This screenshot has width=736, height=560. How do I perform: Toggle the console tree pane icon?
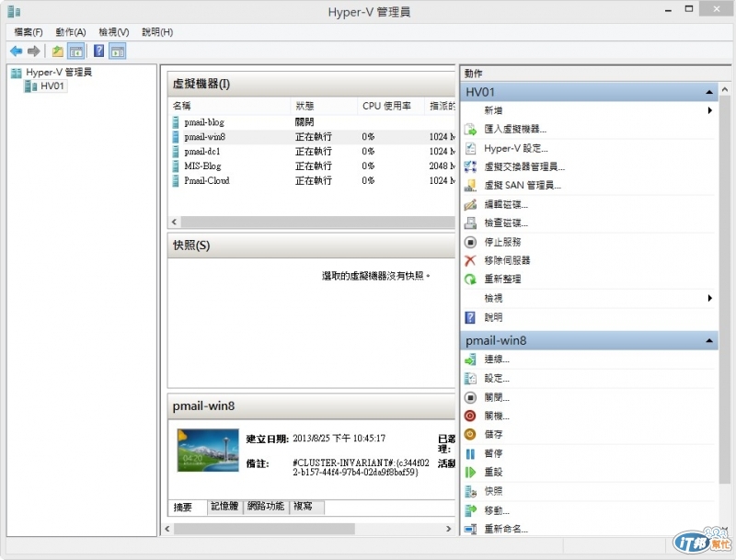75,51
